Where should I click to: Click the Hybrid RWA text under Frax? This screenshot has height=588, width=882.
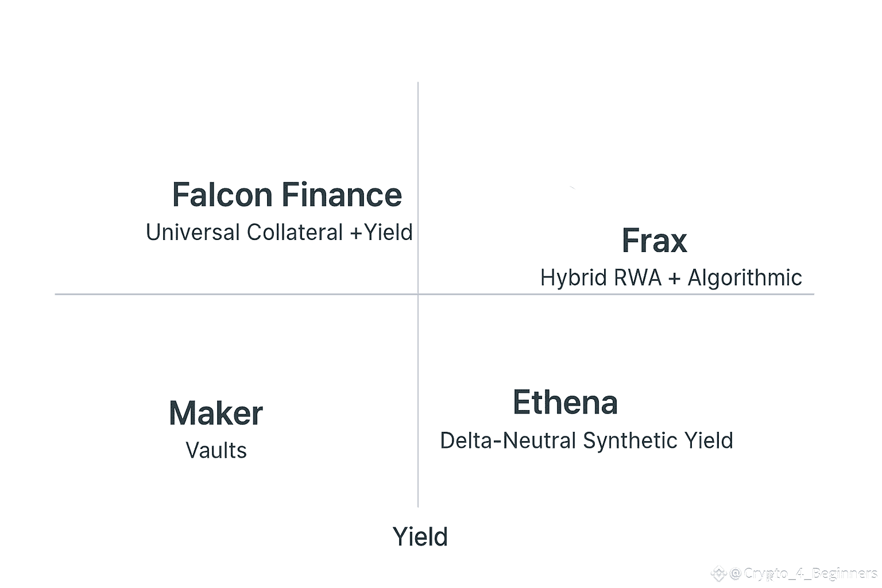[601, 278]
